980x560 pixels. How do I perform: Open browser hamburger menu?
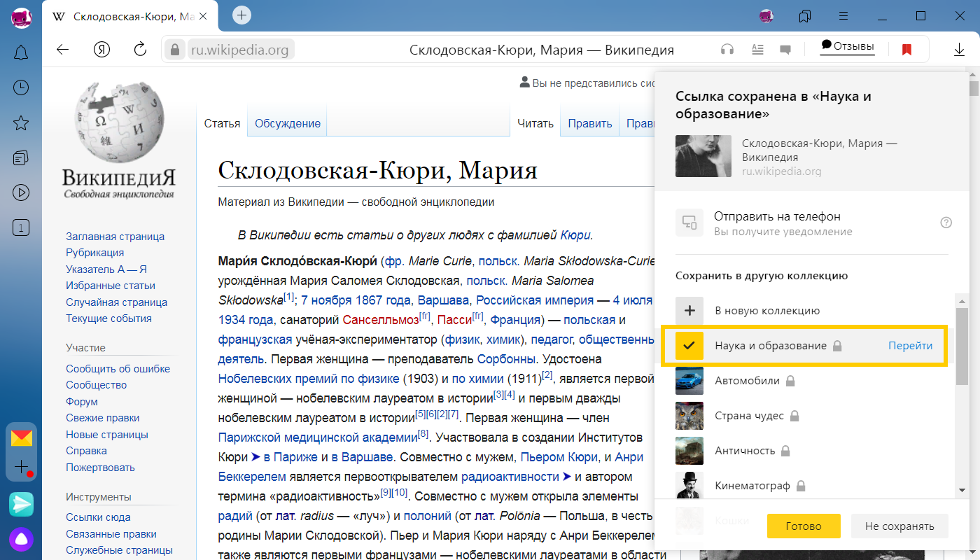pyautogui.click(x=844, y=15)
